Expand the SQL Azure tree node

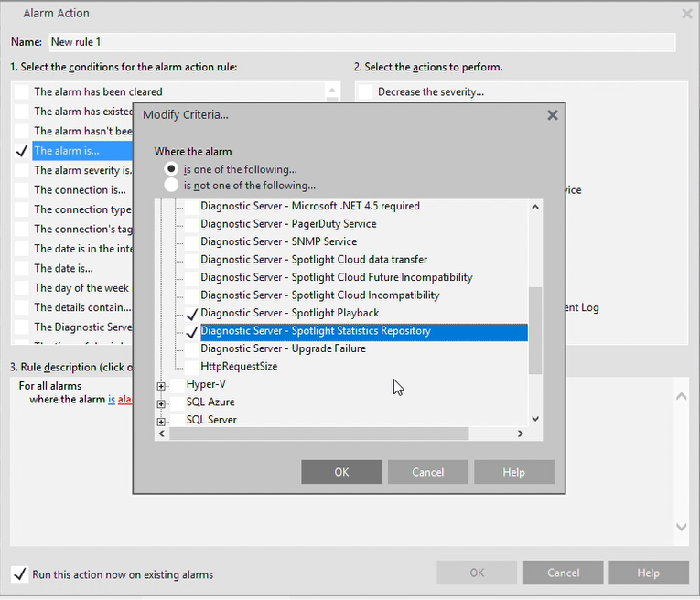pyautogui.click(x=162, y=403)
